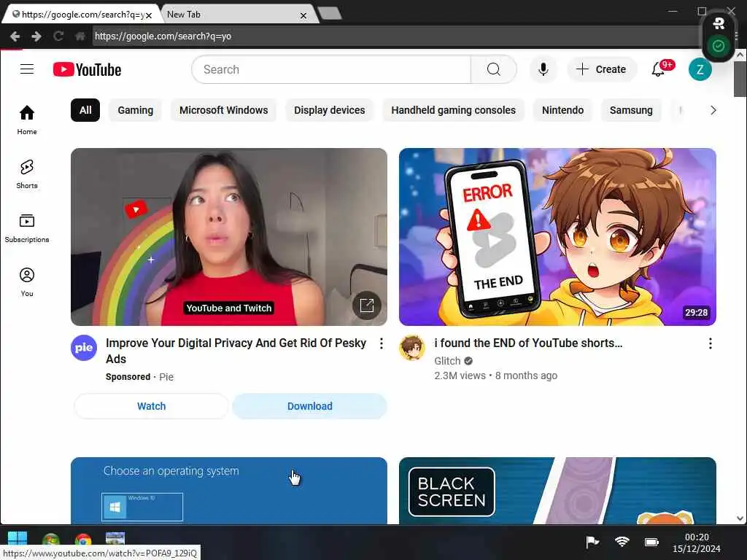Open more options for the Pie ad
Image resolution: width=747 pixels, height=560 pixels.
pyautogui.click(x=381, y=343)
